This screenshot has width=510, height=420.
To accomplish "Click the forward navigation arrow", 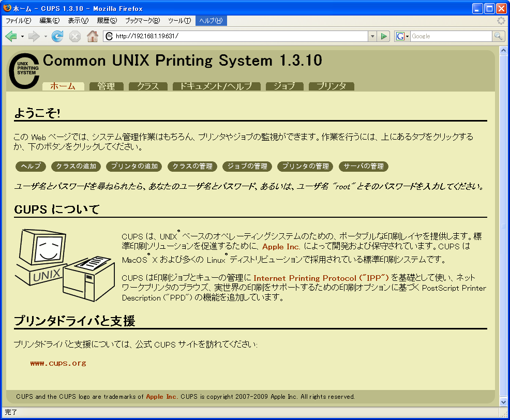I will coord(34,36).
